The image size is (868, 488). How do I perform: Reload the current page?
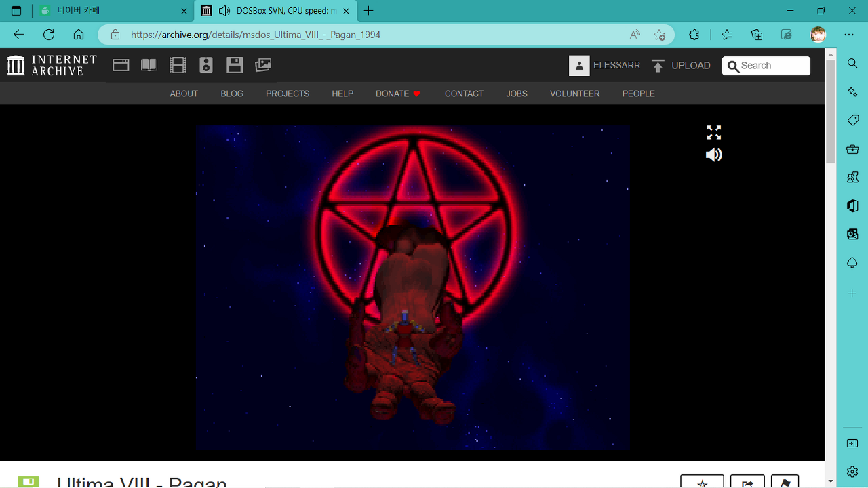[49, 35]
